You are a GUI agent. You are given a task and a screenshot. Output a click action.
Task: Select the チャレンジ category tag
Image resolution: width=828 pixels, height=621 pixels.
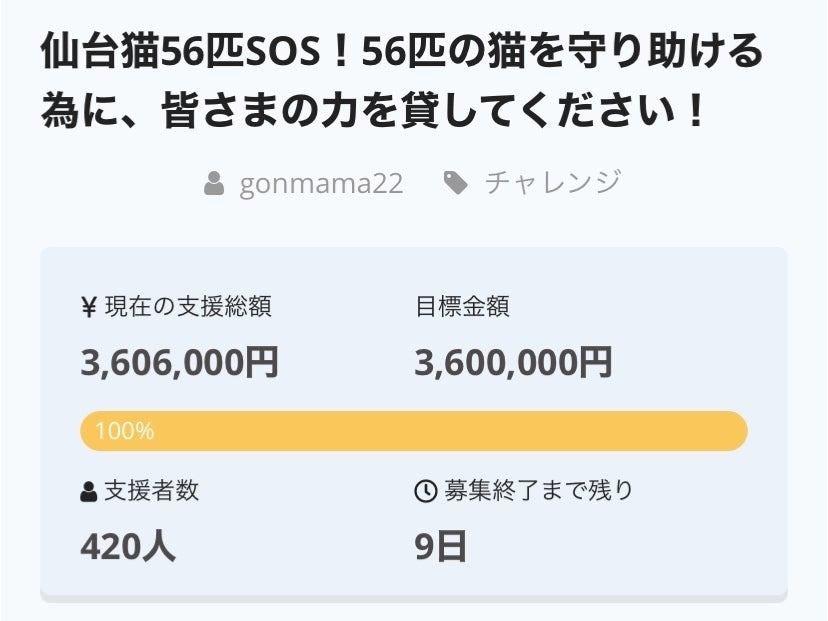click(x=553, y=183)
